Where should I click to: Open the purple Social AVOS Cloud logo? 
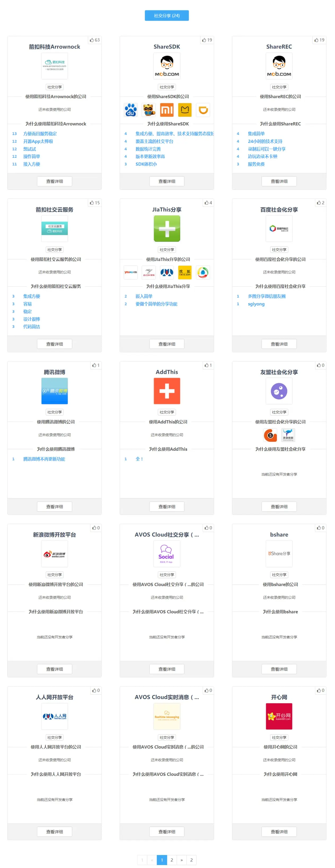click(167, 554)
